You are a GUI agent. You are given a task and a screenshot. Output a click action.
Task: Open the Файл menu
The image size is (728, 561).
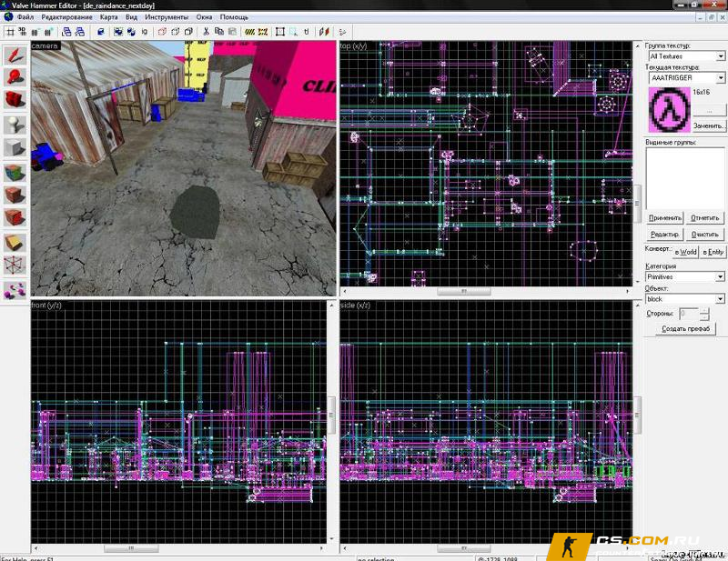[25, 16]
